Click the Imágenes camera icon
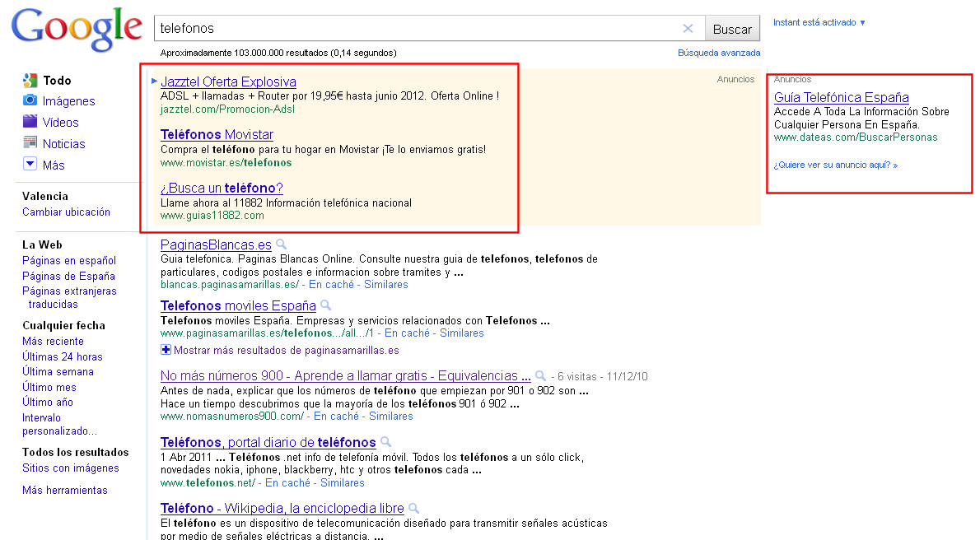 [30, 100]
